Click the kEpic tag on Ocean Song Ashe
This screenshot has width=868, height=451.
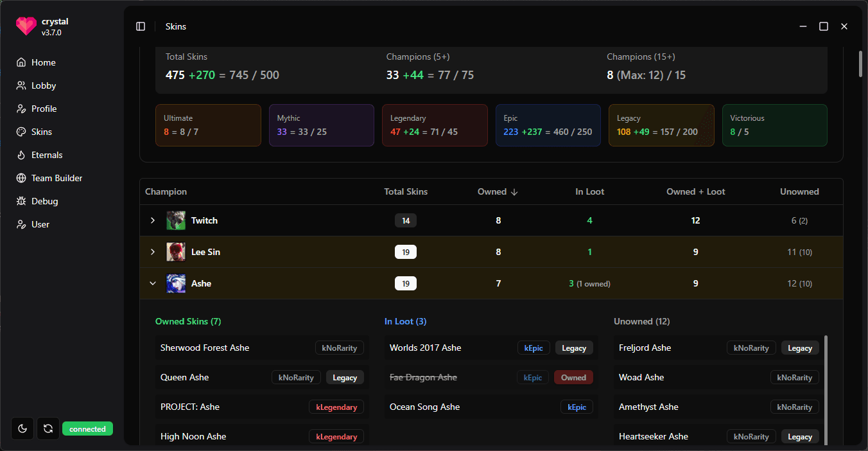[576, 407]
